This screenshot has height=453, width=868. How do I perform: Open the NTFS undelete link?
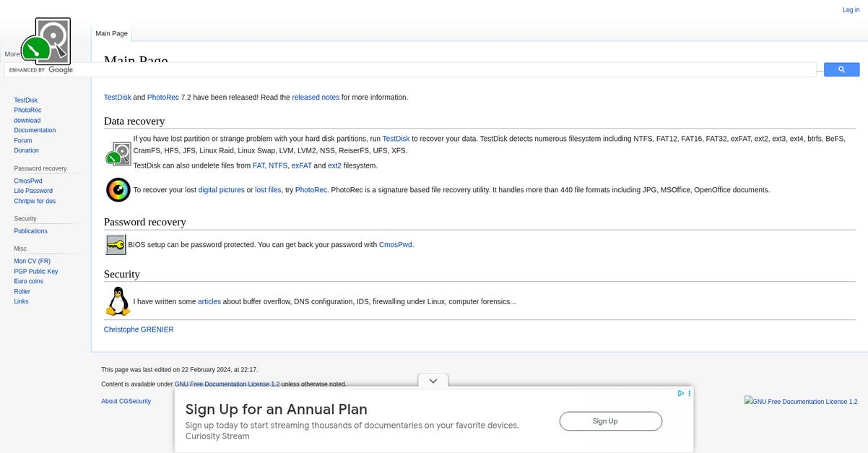click(278, 165)
